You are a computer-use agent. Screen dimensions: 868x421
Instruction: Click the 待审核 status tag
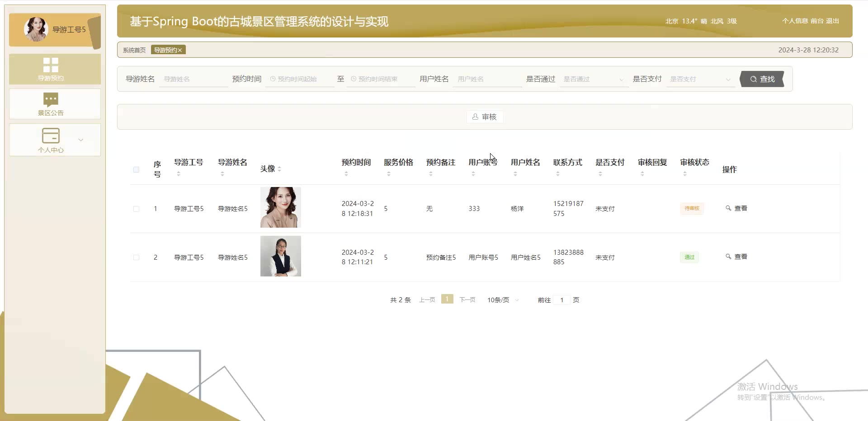click(x=692, y=208)
